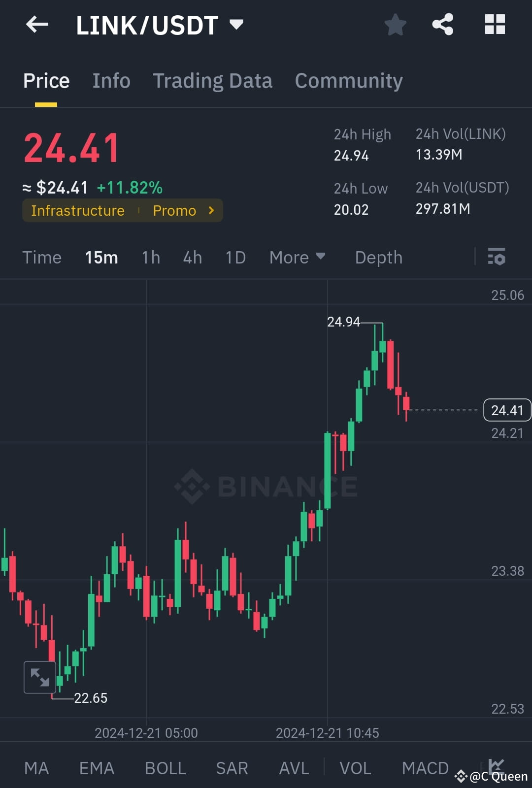The image size is (532, 788).
Task: Enable the EMA overlay
Action: coord(96,767)
